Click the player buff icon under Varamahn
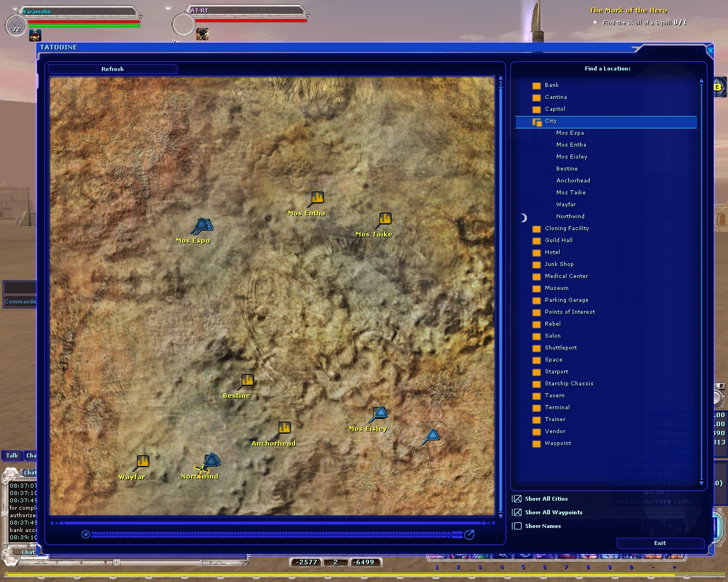The width and height of the screenshot is (728, 582). coord(35,35)
